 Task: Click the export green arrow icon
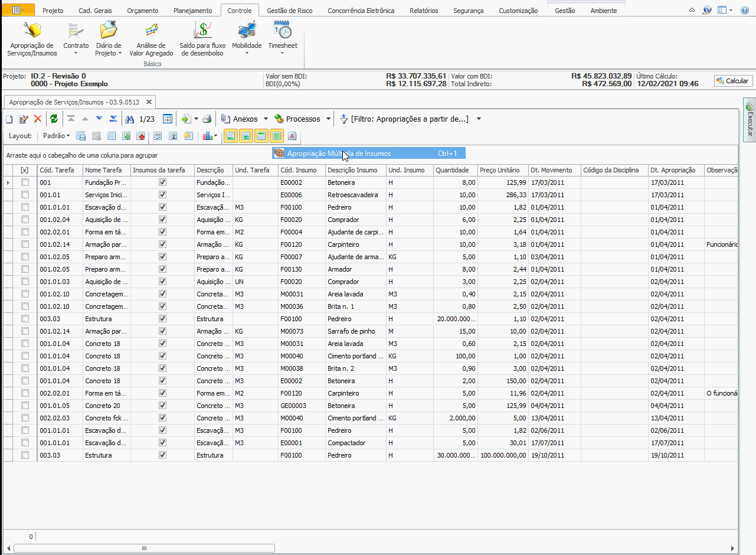186,119
